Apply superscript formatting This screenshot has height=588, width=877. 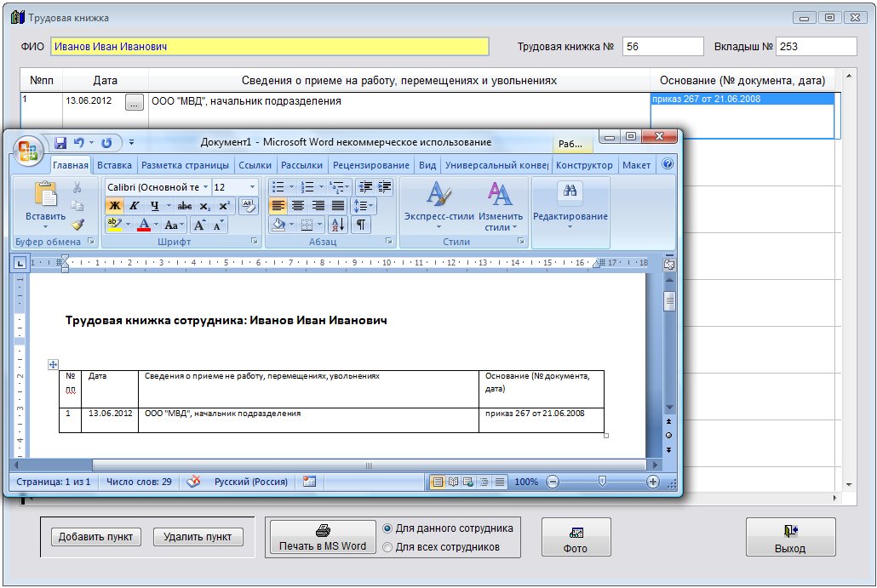[224, 206]
